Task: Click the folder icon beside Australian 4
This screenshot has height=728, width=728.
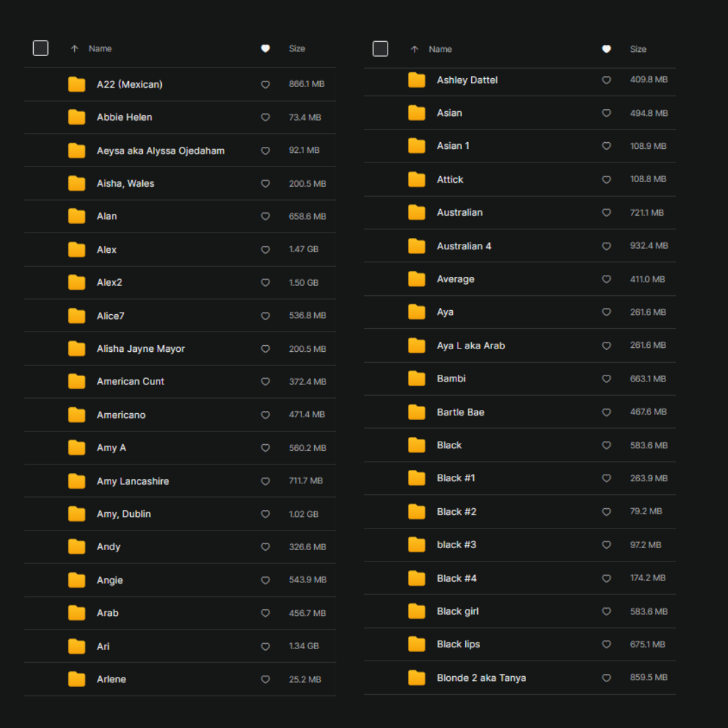Action: tap(417, 246)
